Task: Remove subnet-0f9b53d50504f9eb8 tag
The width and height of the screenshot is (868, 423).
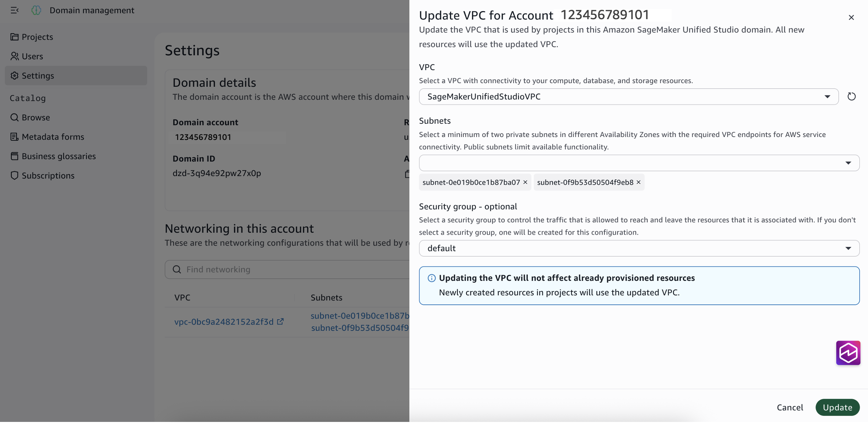Action: tap(638, 182)
